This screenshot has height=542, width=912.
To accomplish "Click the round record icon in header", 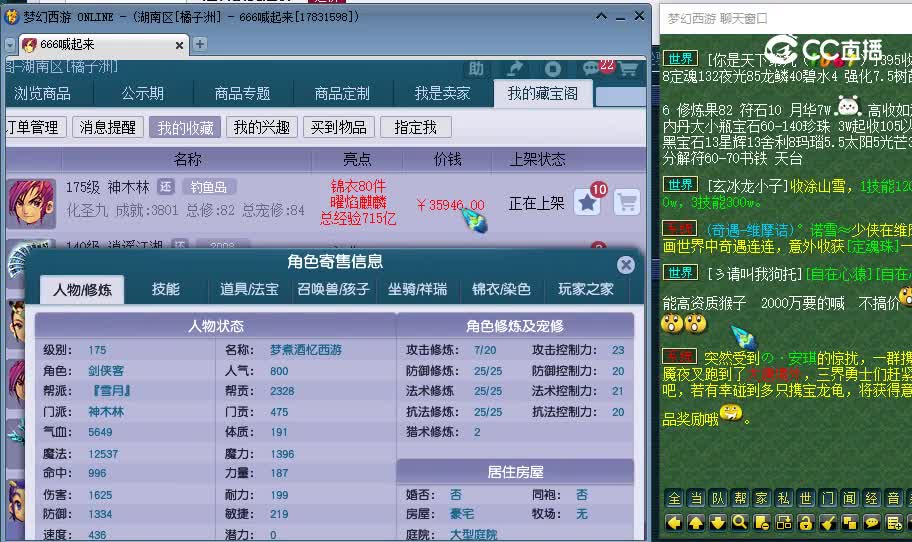I will pos(553,69).
